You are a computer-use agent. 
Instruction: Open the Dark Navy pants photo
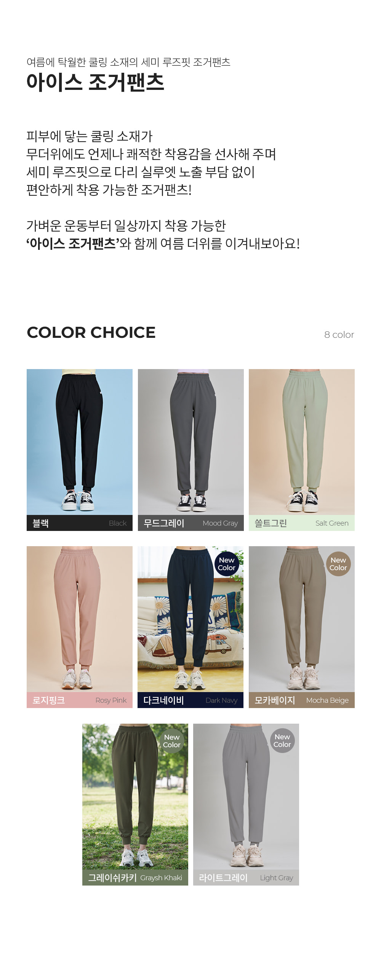[190, 619]
